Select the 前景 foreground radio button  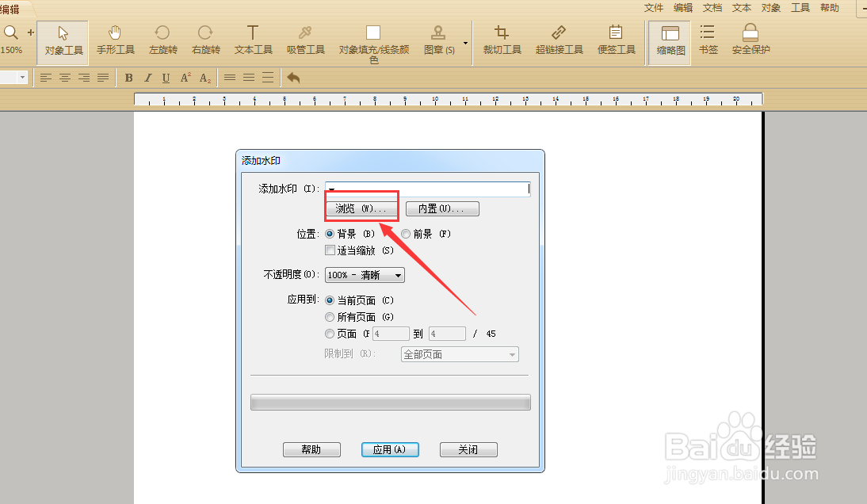[406, 234]
